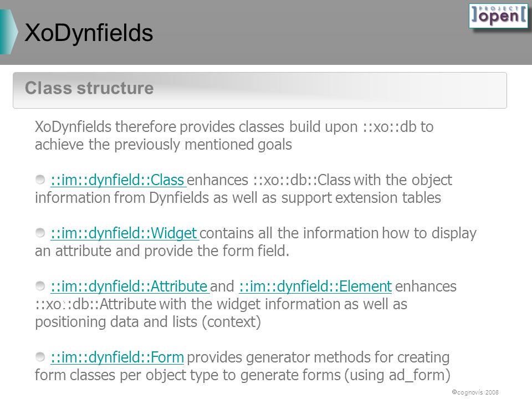Screen dimensions: 532x399
Task: Click the cognovis 2008 copyright text
Action: tap(475, 392)
